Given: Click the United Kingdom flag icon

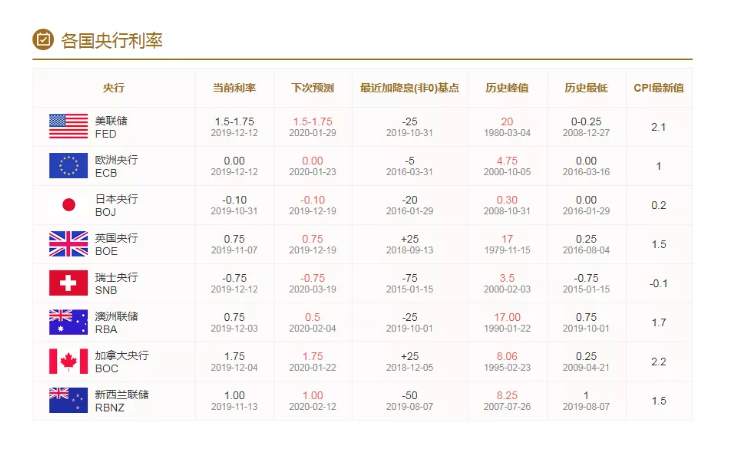Looking at the screenshot, I should [68, 244].
